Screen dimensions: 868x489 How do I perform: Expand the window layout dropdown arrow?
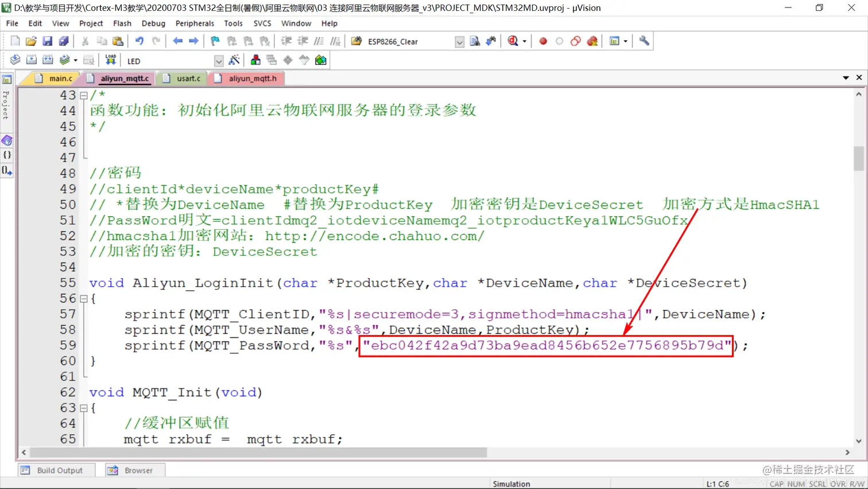tap(625, 41)
